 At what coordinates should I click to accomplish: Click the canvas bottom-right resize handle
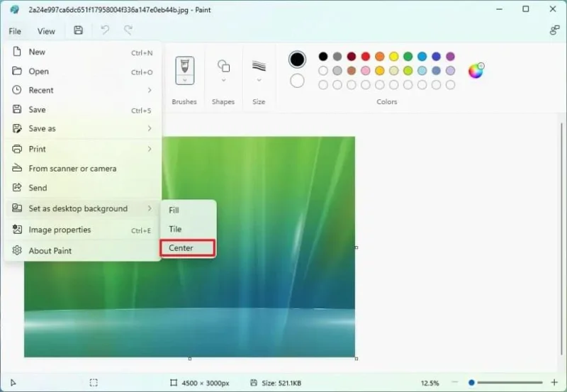tap(357, 359)
